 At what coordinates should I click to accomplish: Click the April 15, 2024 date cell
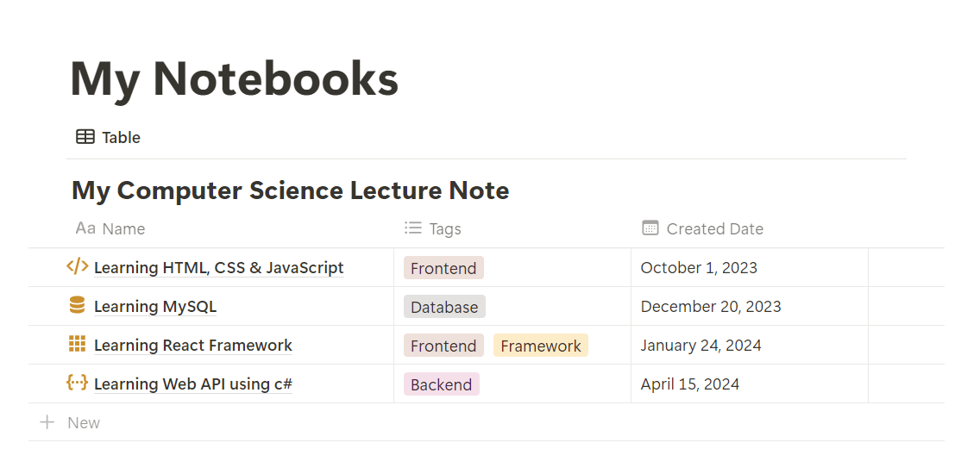690,384
